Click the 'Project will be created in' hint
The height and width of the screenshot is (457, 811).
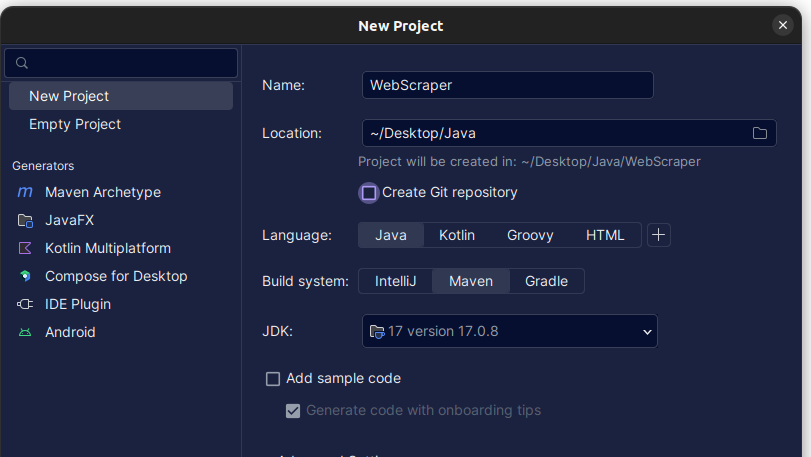coord(529,162)
